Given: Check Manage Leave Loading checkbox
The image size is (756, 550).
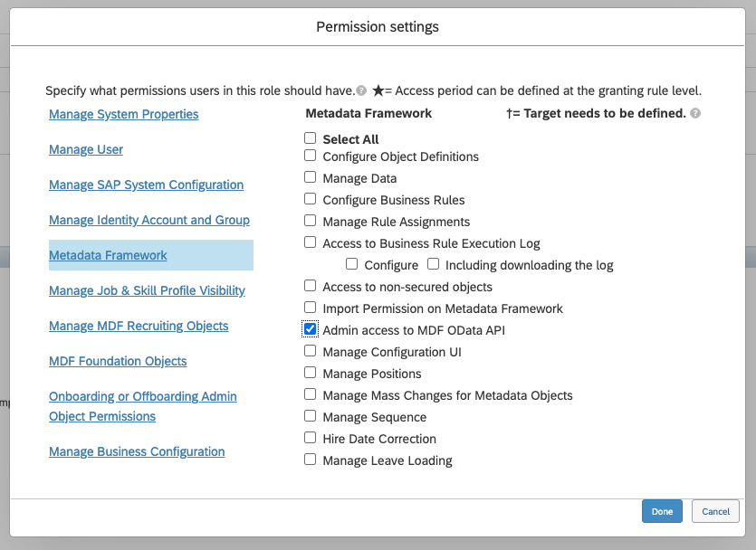Looking at the screenshot, I should click(311, 460).
